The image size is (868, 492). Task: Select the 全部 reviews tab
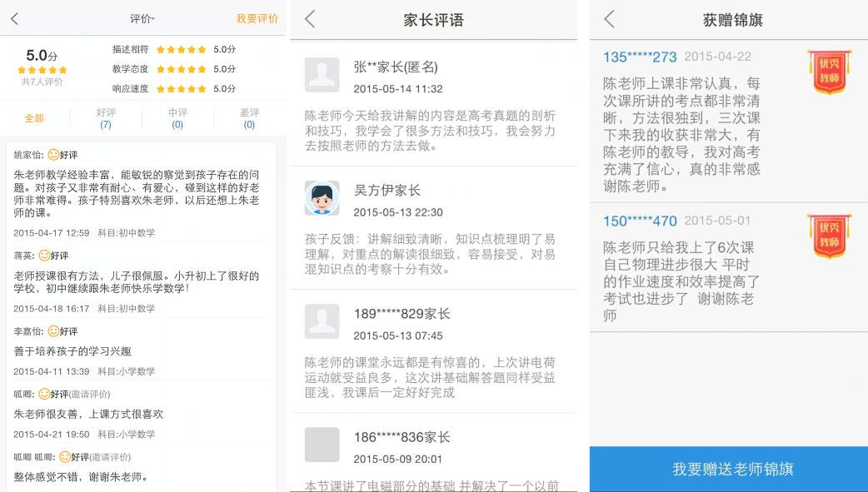tap(34, 118)
